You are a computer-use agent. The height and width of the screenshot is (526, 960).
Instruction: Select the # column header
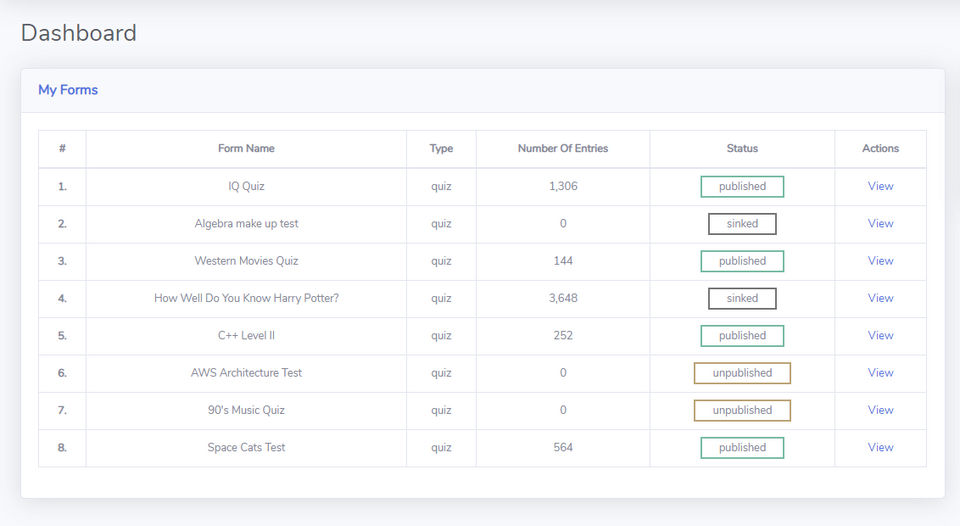[x=62, y=149]
